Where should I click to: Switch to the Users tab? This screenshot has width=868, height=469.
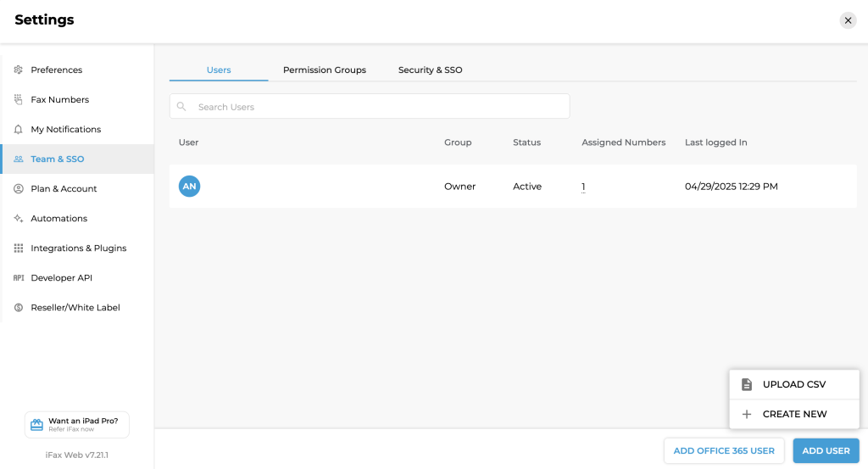click(219, 70)
